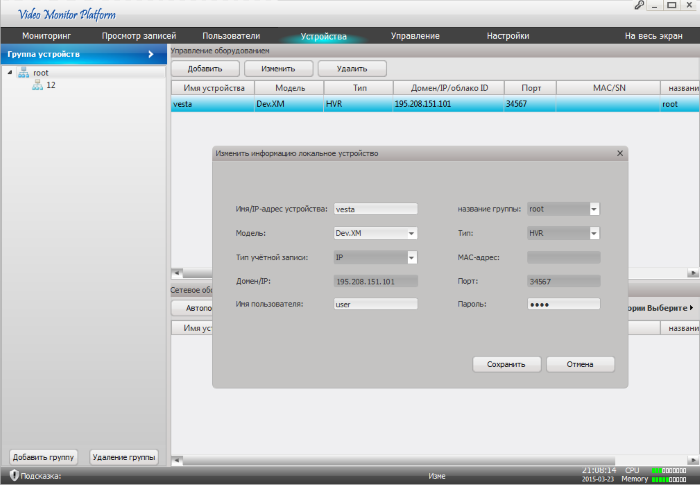Viewport: 700px width, 485px height.
Task: Click the Изменить button
Action: (279, 69)
